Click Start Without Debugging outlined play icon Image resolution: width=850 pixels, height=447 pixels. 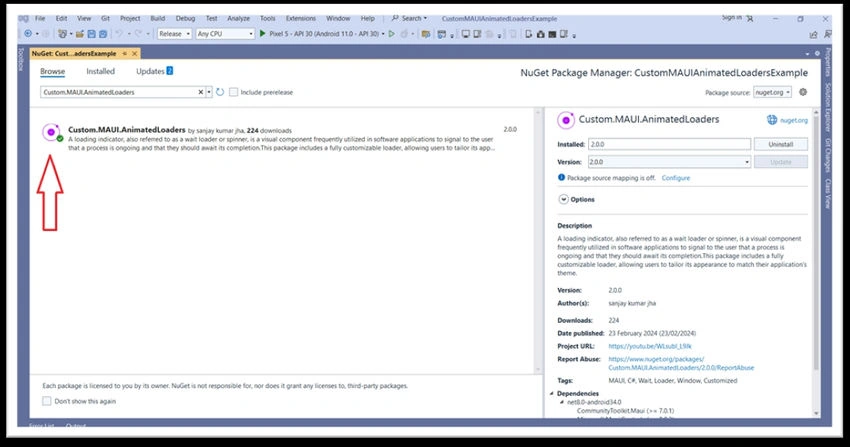391,34
